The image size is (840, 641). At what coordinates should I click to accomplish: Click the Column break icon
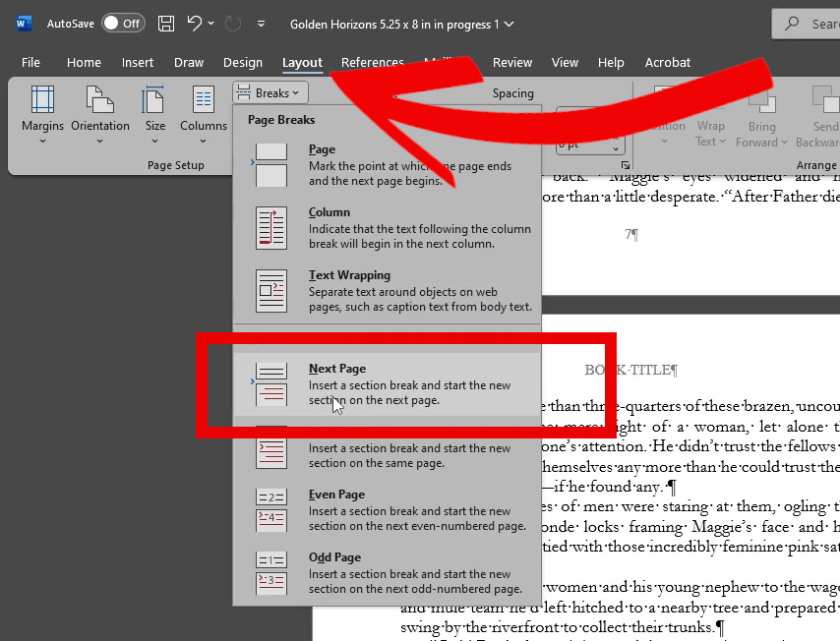click(x=271, y=228)
